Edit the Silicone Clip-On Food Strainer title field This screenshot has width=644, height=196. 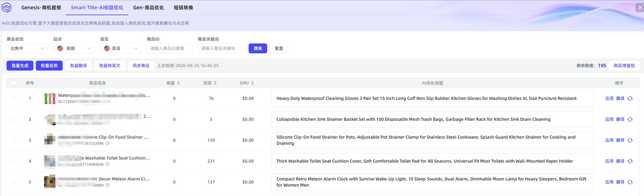[432, 140]
